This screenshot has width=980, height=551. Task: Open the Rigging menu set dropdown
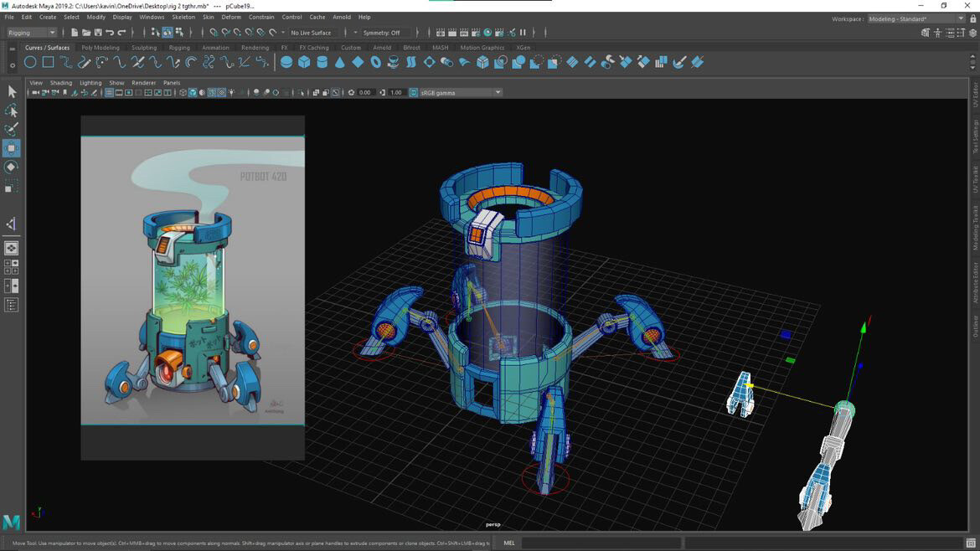[31, 32]
